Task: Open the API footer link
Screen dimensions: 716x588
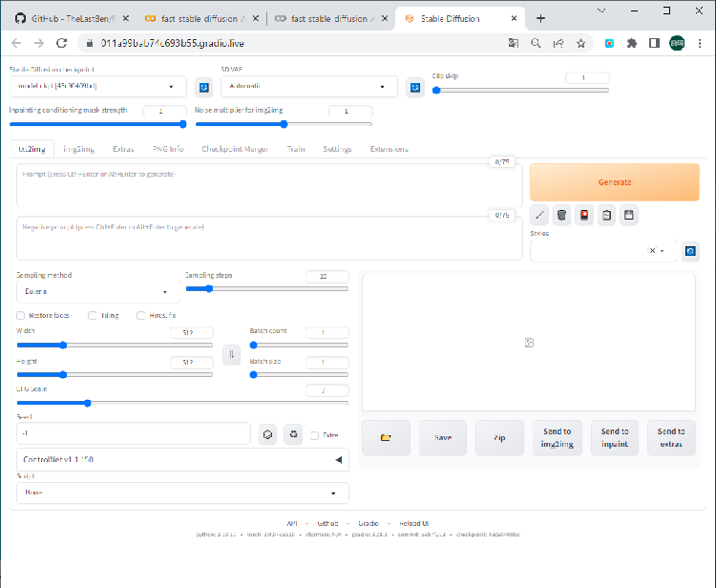Action: pos(292,524)
